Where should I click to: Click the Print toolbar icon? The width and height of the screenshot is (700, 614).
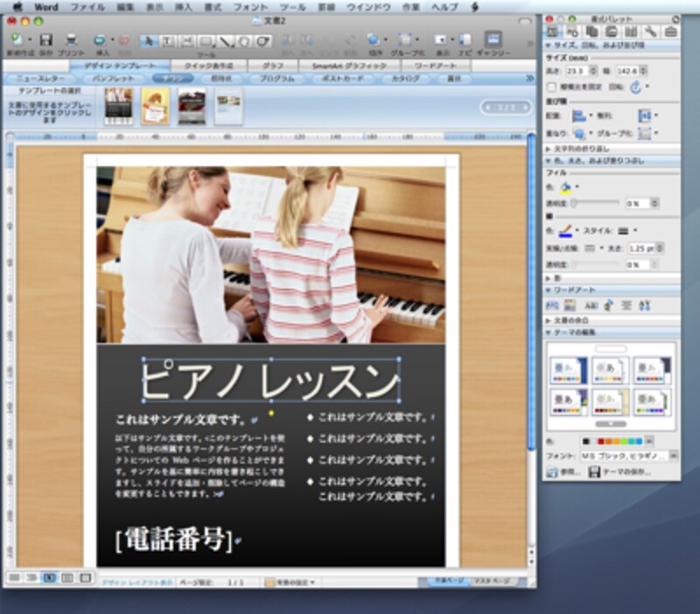tap(73, 38)
